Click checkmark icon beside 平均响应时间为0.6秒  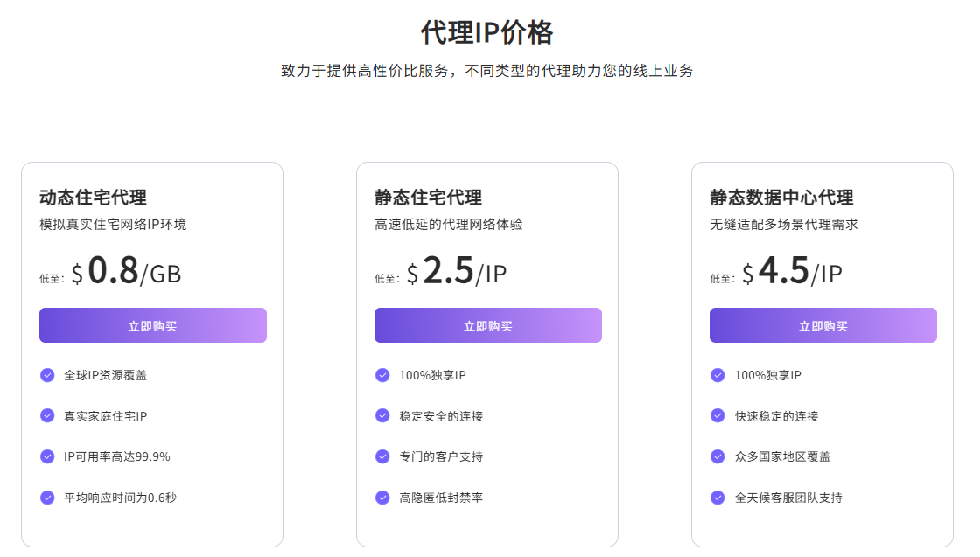[47, 498]
